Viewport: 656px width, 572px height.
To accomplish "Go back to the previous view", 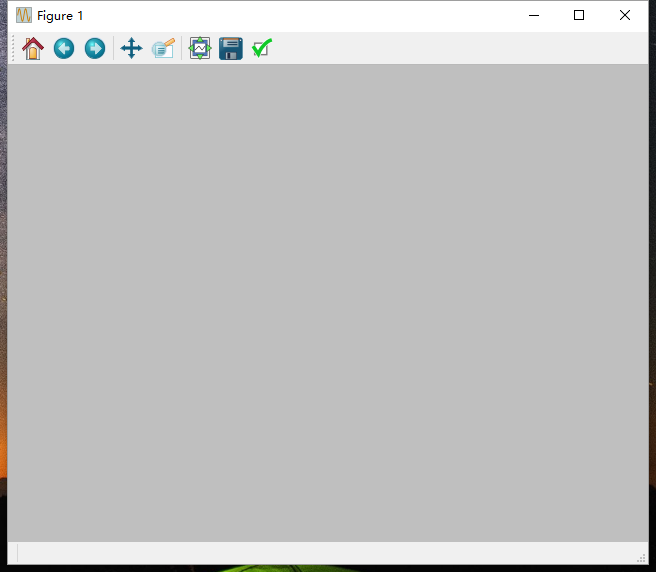I will click(x=64, y=49).
